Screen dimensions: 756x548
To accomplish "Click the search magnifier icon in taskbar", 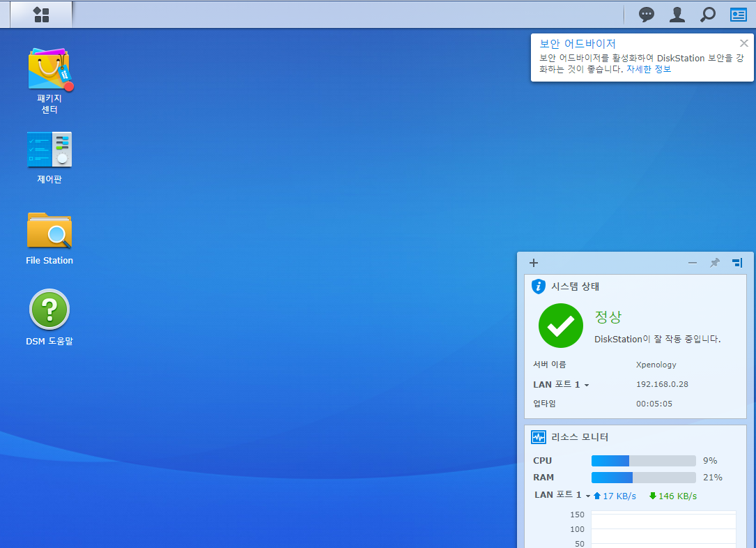I will [x=707, y=15].
